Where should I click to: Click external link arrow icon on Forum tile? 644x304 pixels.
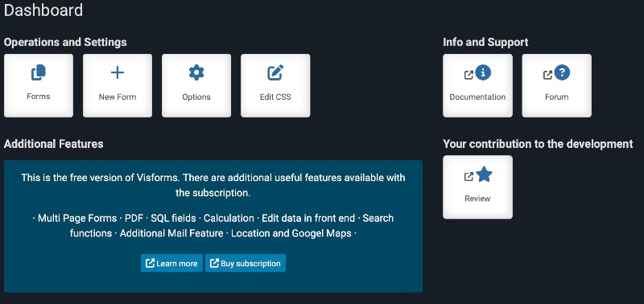[548, 75]
